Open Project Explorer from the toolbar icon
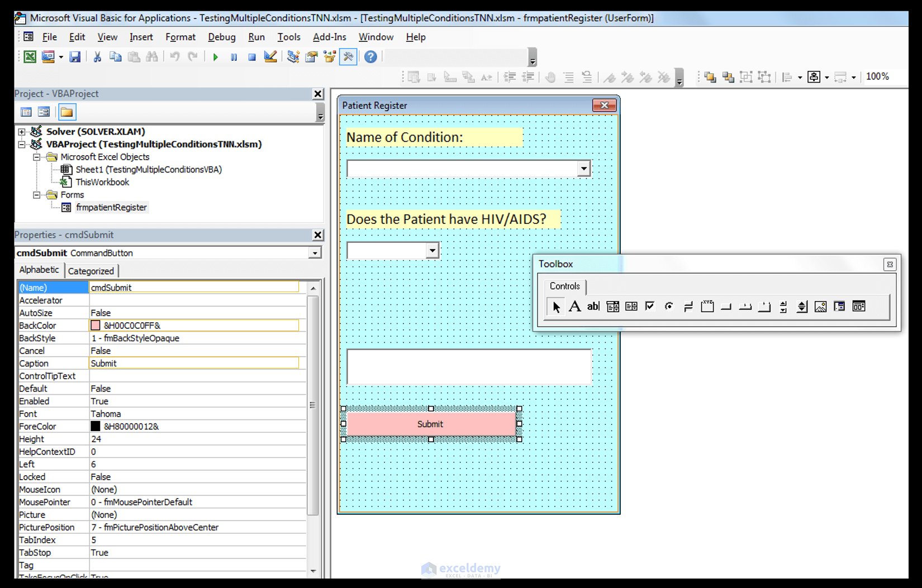 [293, 57]
